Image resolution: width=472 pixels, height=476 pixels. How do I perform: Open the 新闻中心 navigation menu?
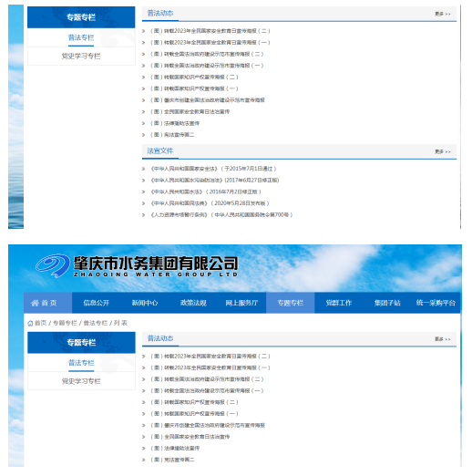click(145, 303)
